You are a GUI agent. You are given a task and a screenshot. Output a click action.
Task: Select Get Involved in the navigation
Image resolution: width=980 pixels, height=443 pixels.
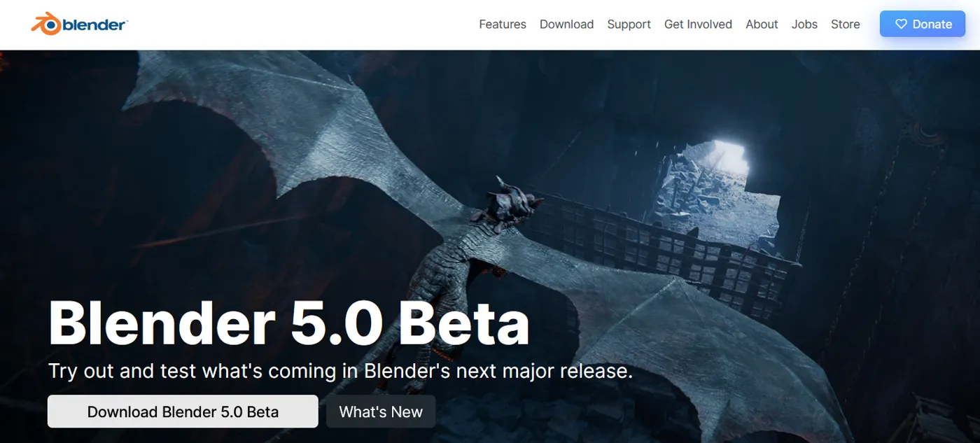coord(698,24)
